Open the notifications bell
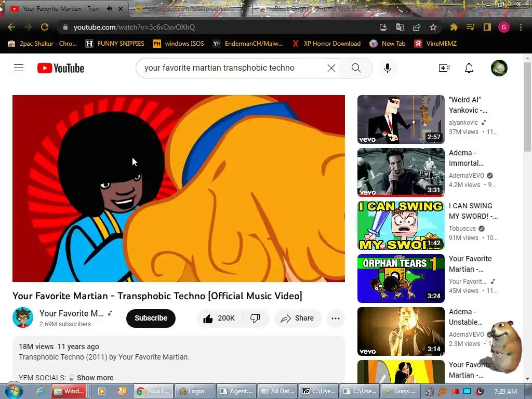Viewport: 532px width, 399px height. [469, 68]
